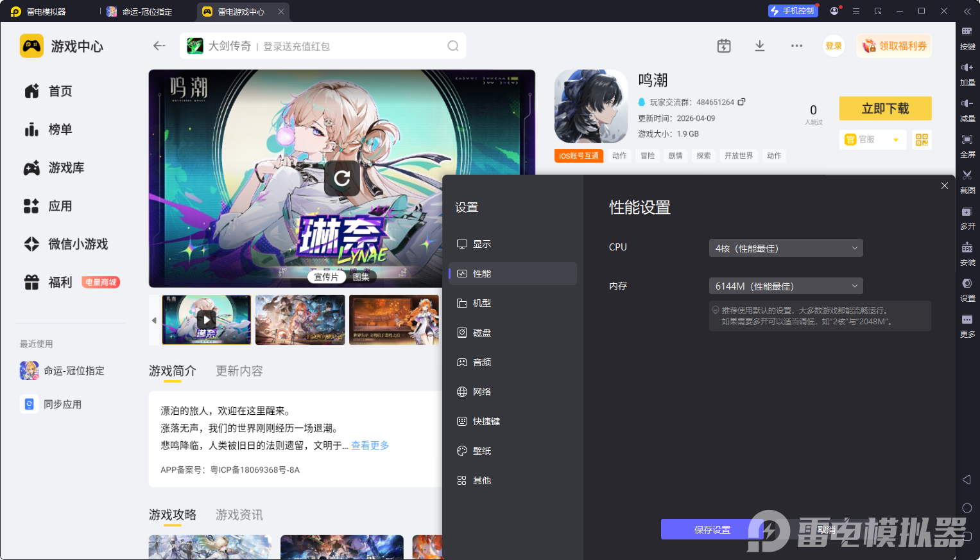Click 查看更多 link in description
Image resolution: width=980 pixels, height=560 pixels.
[x=370, y=445]
